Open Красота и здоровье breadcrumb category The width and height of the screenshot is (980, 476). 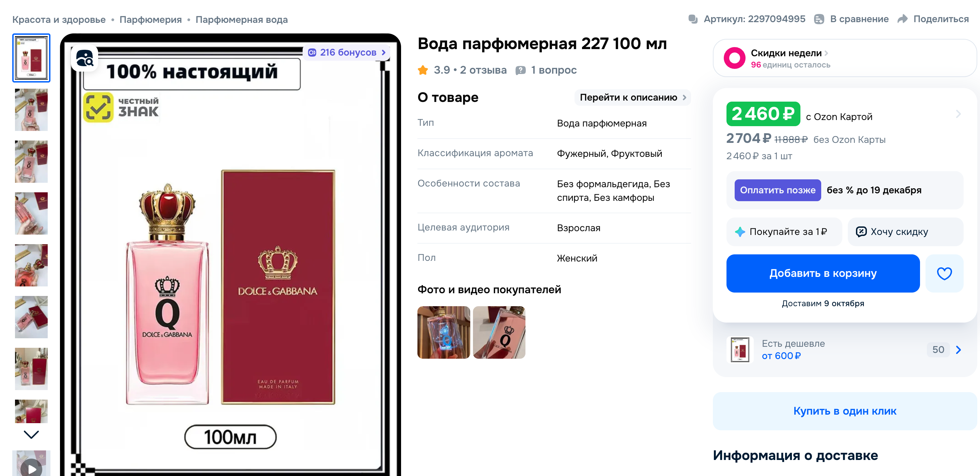pyautogui.click(x=59, y=19)
